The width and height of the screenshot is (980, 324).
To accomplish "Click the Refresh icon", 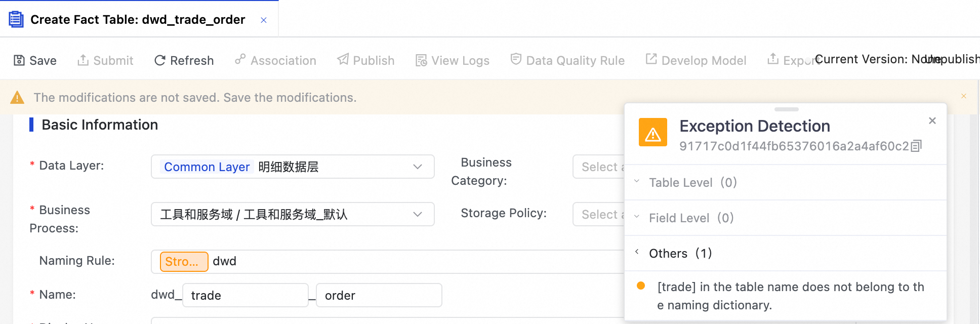I will pos(160,61).
